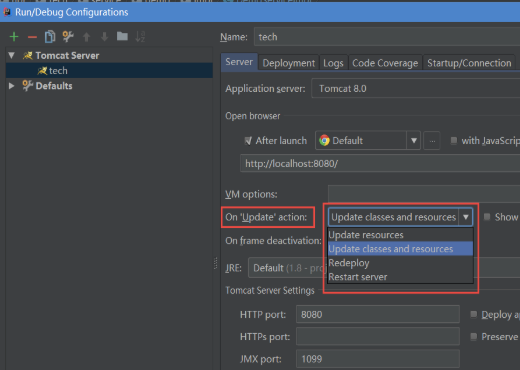Click the Defaults wrench icon in tree
Viewport: 520px width, 370px height.
click(28, 86)
